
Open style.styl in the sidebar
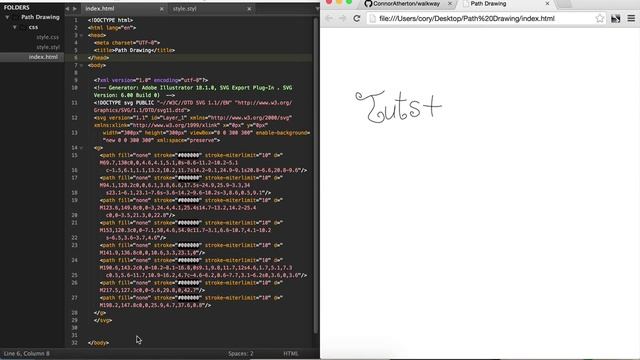pos(48,47)
